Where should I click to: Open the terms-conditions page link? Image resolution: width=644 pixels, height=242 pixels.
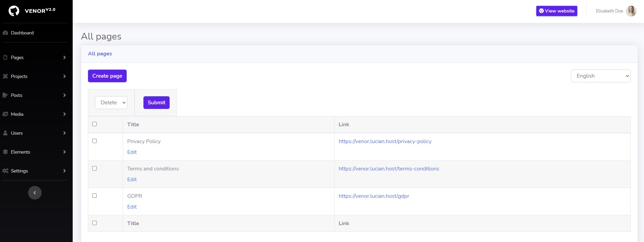click(x=389, y=169)
